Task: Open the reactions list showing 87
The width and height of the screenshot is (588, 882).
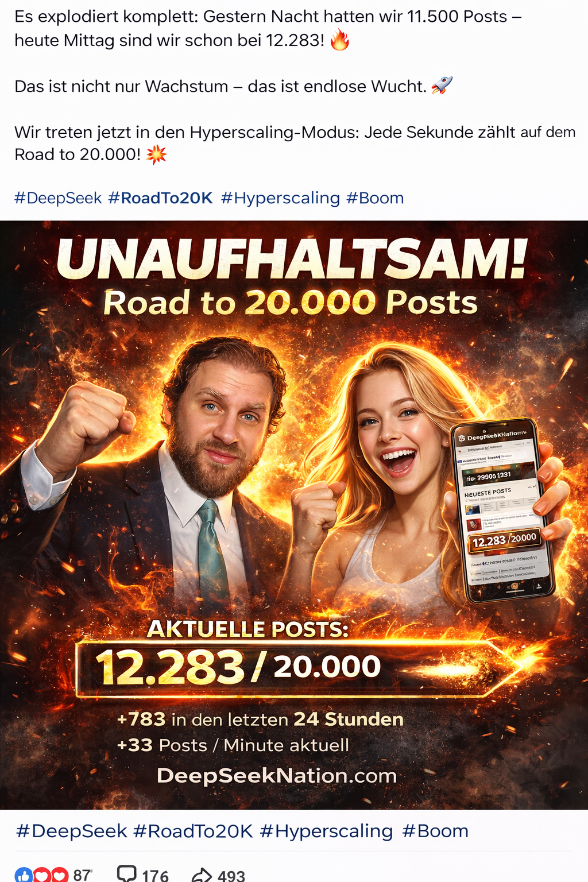Action: pos(82,875)
